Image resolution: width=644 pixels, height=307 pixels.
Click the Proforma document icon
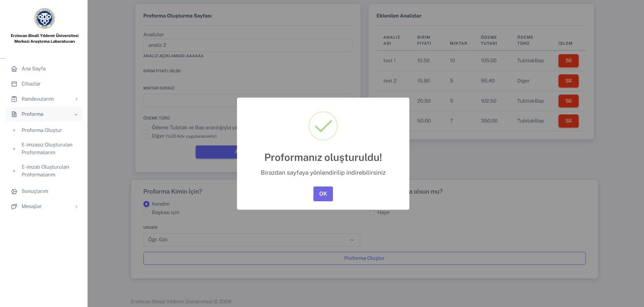(x=14, y=114)
